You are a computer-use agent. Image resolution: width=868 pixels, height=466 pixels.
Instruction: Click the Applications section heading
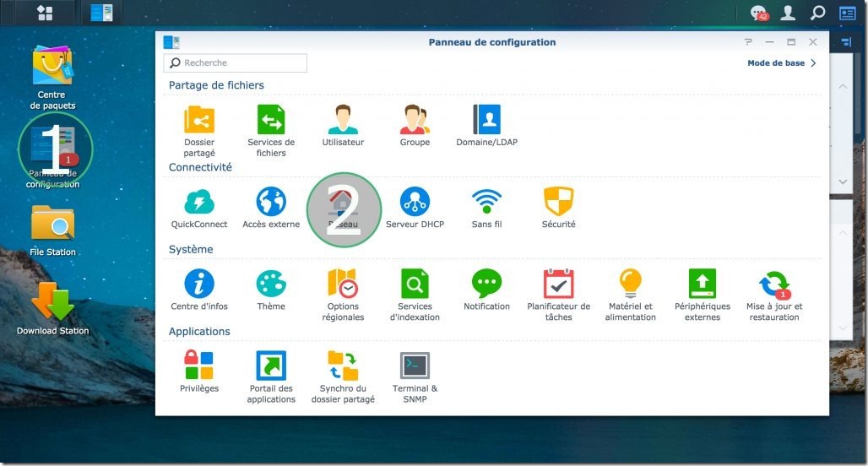199,332
